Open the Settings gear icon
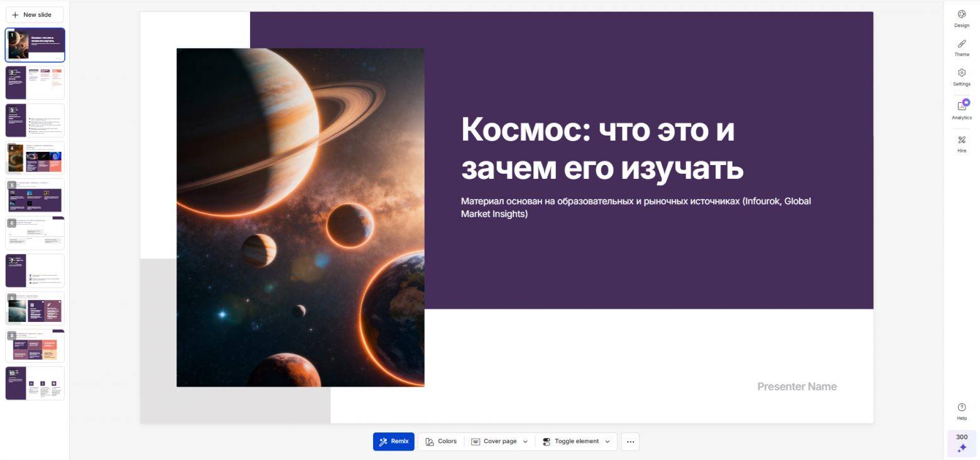The width and height of the screenshot is (980, 460). 961,73
